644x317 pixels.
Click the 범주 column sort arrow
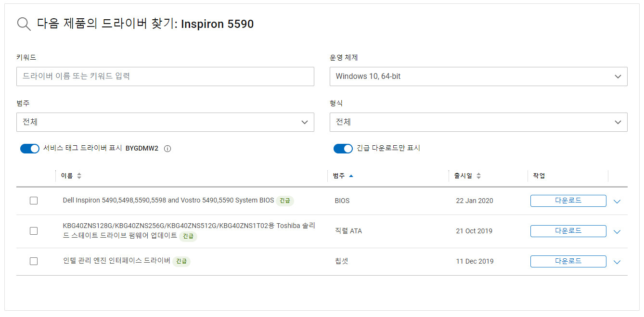pos(351,176)
